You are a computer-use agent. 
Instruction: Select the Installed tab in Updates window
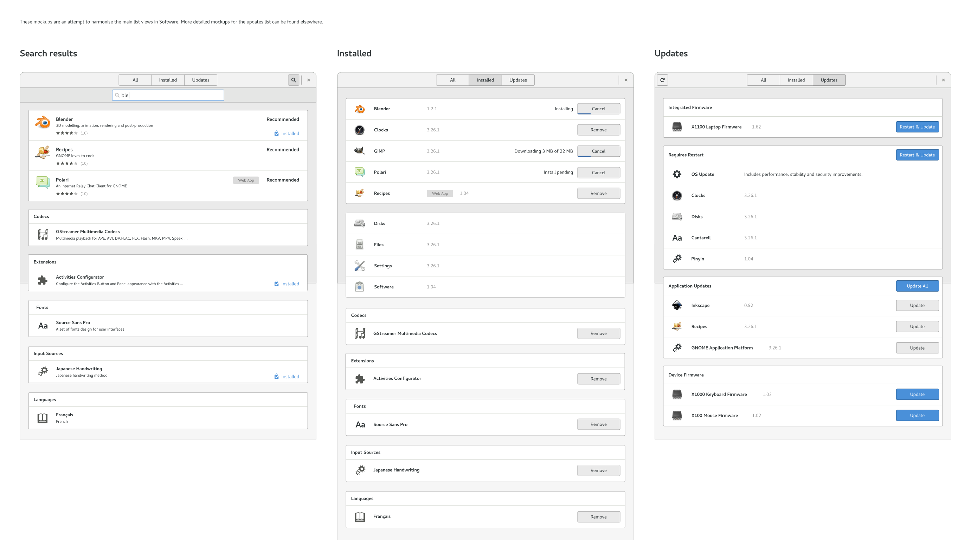pyautogui.click(x=796, y=80)
